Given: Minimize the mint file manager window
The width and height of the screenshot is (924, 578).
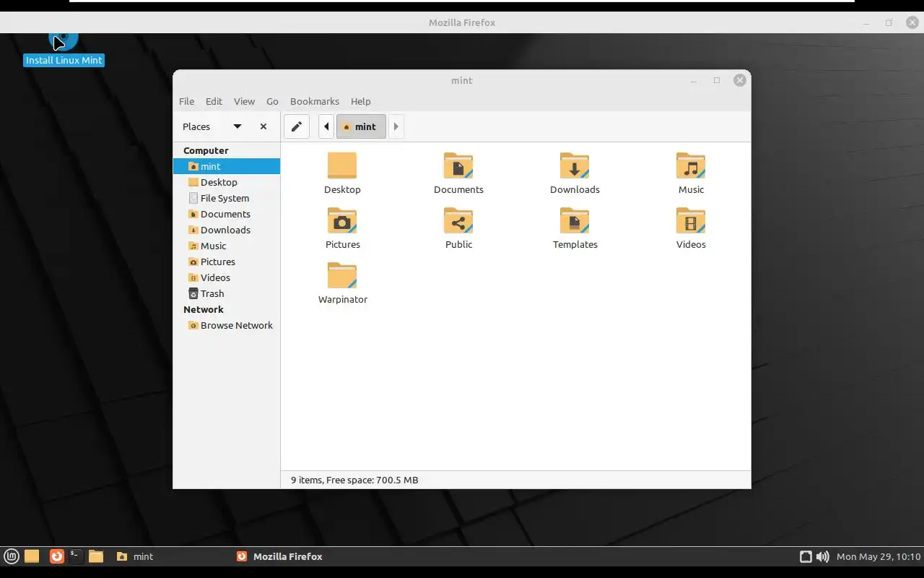Looking at the screenshot, I should coord(694,81).
